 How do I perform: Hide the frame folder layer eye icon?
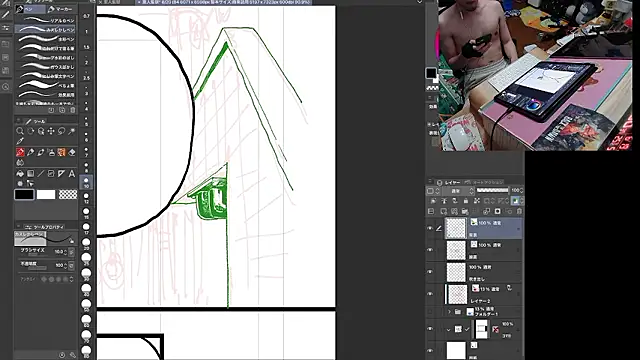430,329
